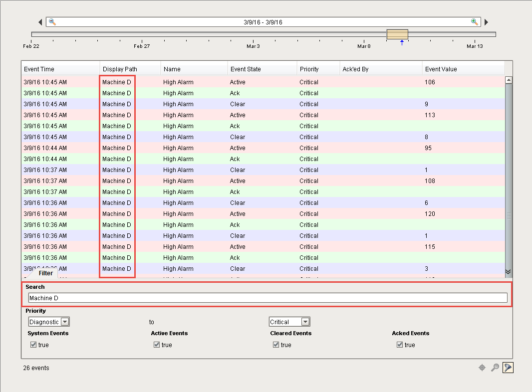Click the highlighted date range slider handle
The height and width of the screenshot is (392, 532).
point(397,34)
